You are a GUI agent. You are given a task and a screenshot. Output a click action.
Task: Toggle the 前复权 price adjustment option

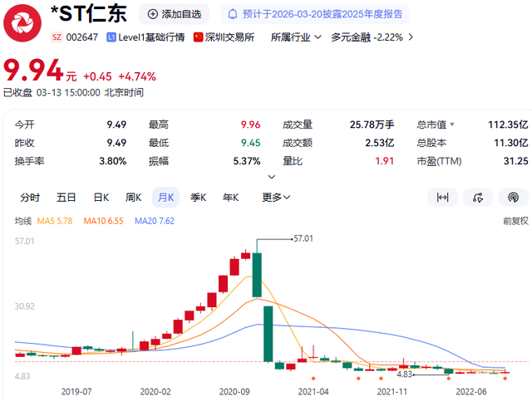515,221
